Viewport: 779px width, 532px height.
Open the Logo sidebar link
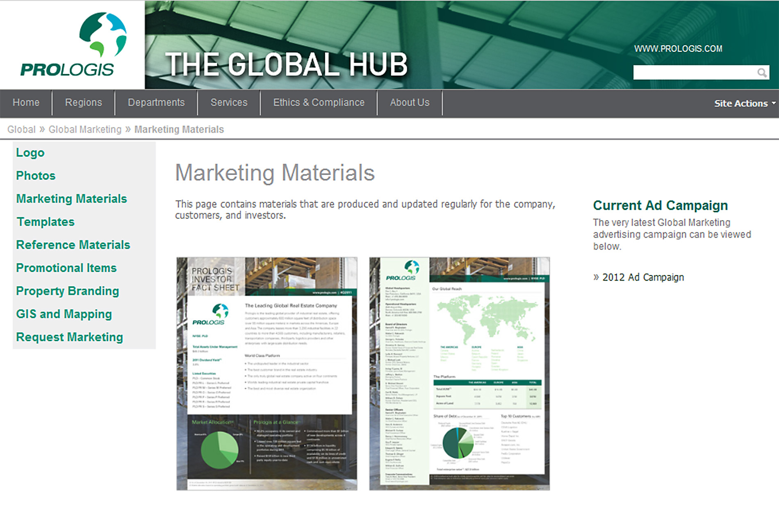[30, 152]
